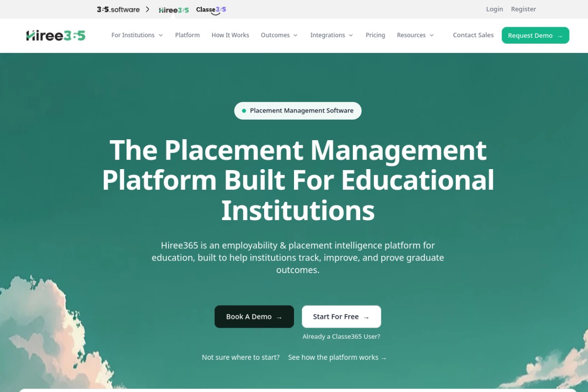Follow 'See how the platform works' link
This screenshot has height=392, width=588.
coord(337,358)
